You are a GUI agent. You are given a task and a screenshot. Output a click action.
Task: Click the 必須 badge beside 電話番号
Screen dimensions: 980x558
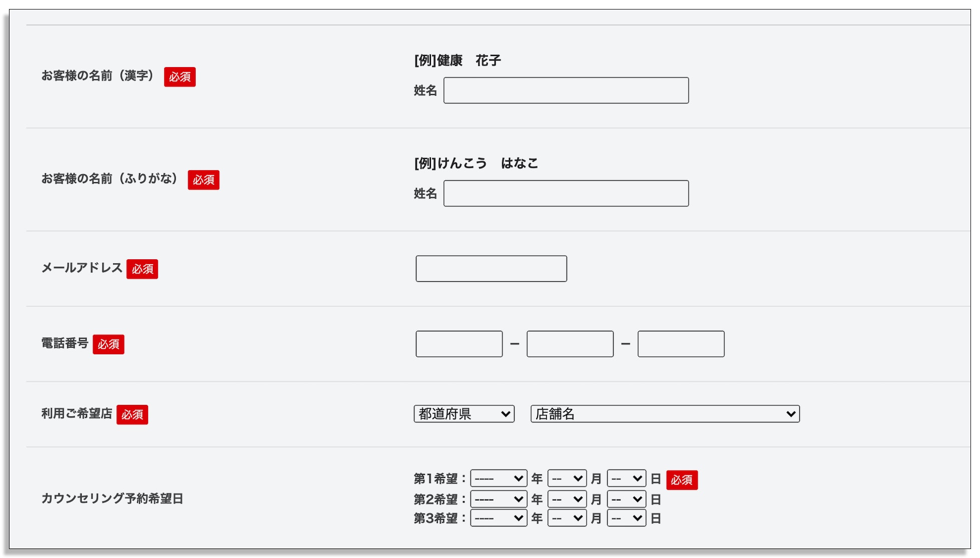[109, 344]
